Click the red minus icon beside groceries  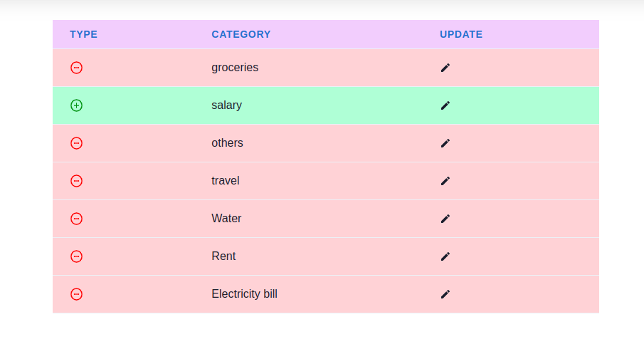pos(76,68)
